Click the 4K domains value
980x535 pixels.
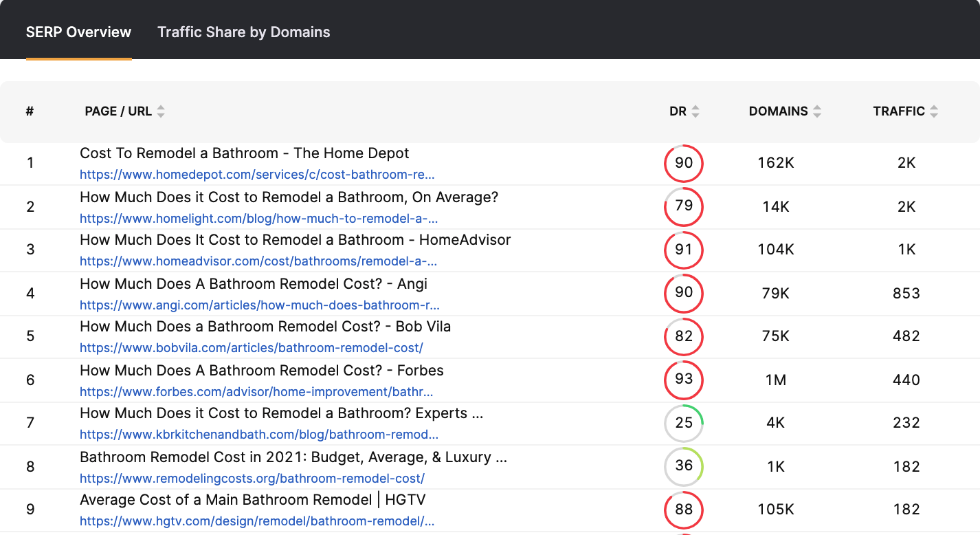pos(776,424)
